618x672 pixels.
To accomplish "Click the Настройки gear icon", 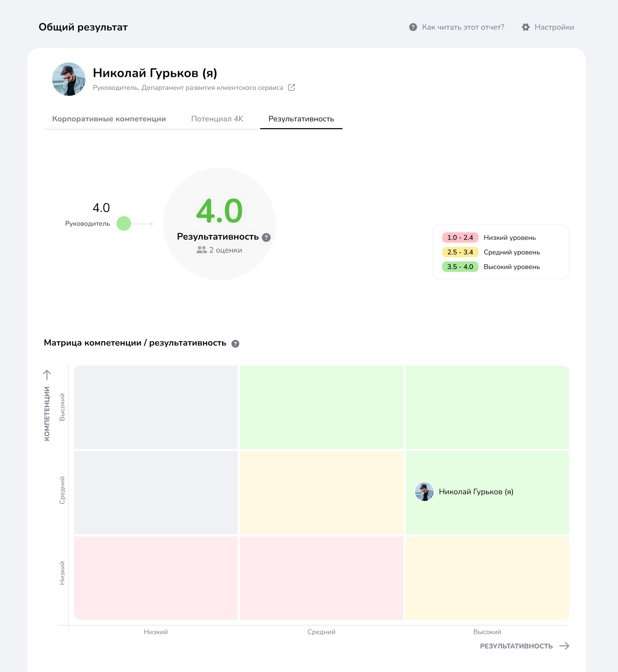I will click(x=526, y=27).
